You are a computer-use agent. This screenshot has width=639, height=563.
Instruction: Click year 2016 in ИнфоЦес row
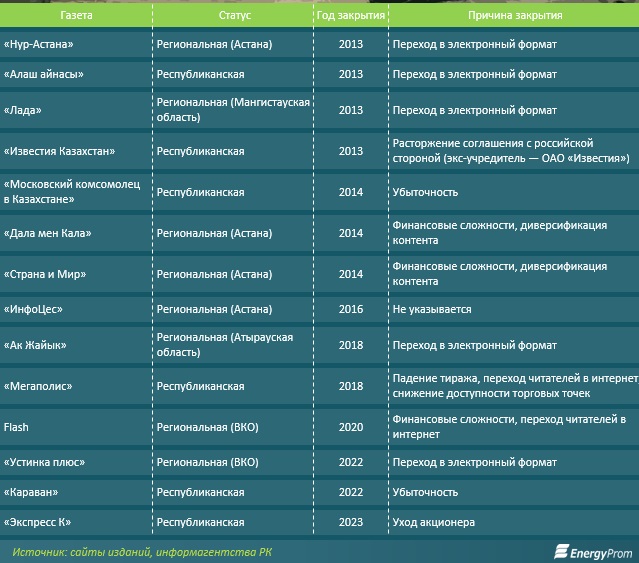click(x=351, y=309)
